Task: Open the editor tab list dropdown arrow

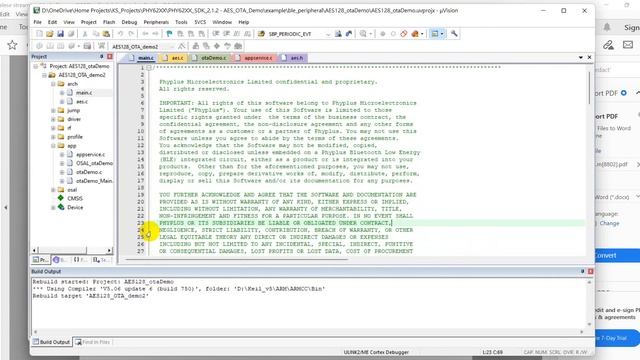Action: tap(580, 58)
